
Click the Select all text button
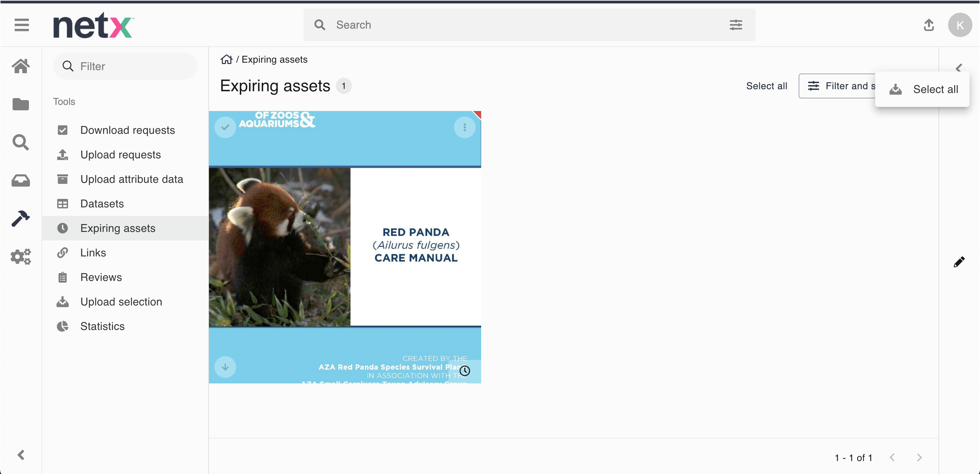pos(766,86)
